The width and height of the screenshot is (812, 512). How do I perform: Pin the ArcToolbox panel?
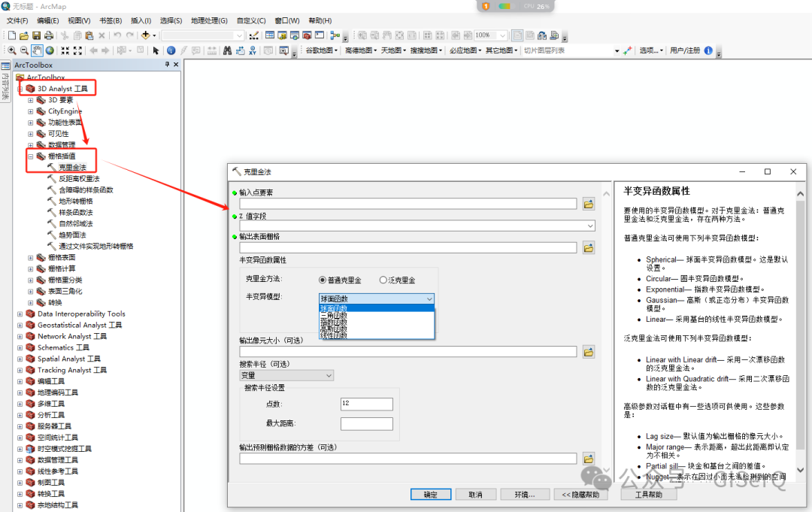(167, 65)
